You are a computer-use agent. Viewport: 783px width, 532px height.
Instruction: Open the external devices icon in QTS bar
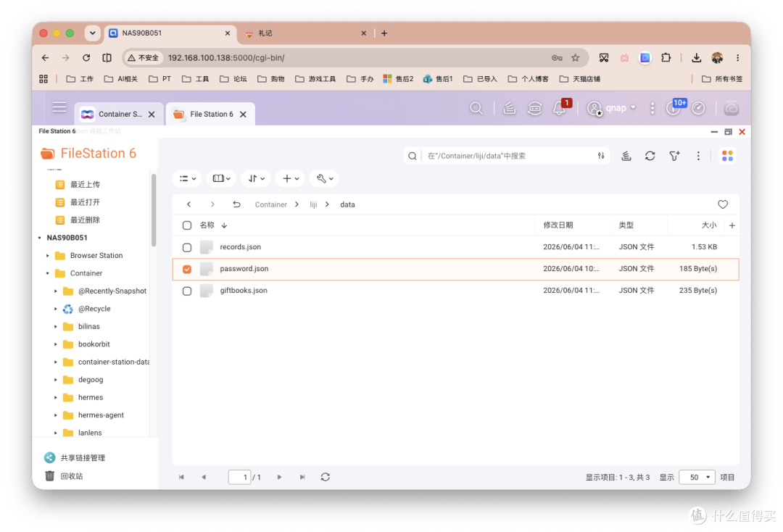tap(535, 108)
